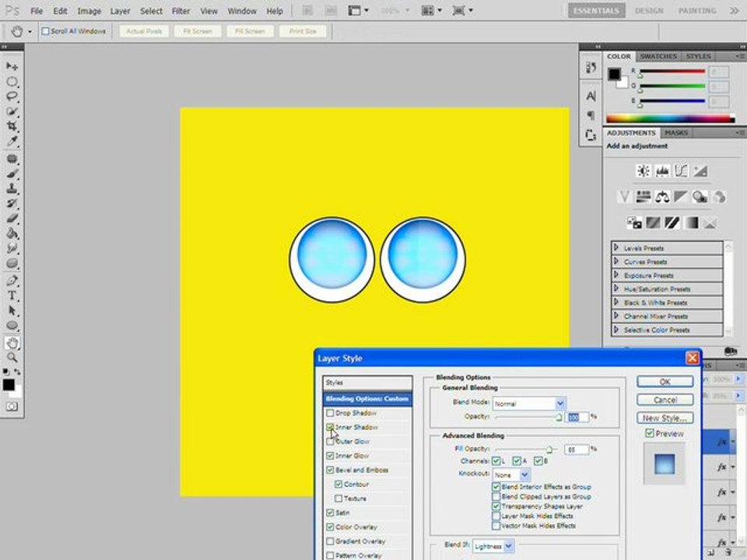Select the Brush tool
This screenshot has height=560, width=747.
pos(12,173)
